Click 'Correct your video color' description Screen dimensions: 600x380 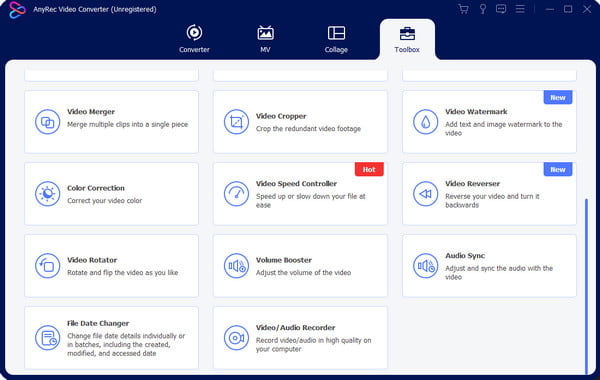(104, 201)
